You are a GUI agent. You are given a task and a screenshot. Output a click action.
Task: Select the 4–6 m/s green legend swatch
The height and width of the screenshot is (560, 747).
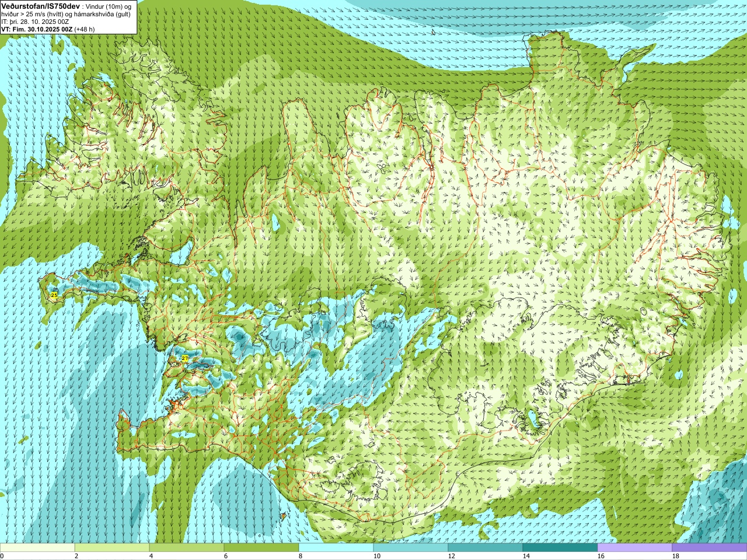(187, 548)
